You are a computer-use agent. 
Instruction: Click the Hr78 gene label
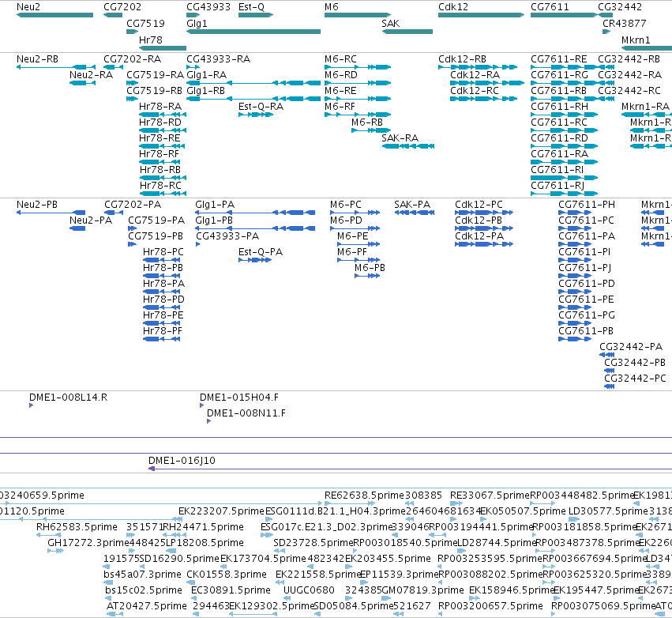coord(151,40)
